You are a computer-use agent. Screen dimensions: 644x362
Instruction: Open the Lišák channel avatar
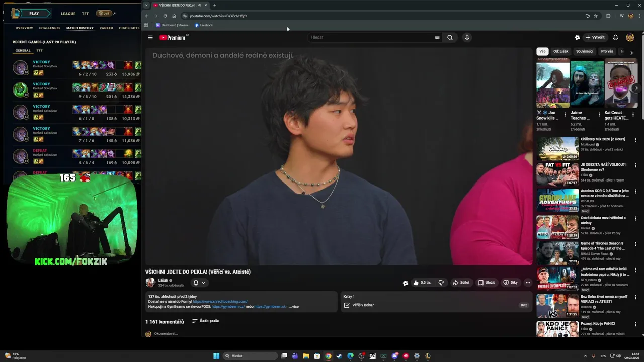click(x=150, y=283)
